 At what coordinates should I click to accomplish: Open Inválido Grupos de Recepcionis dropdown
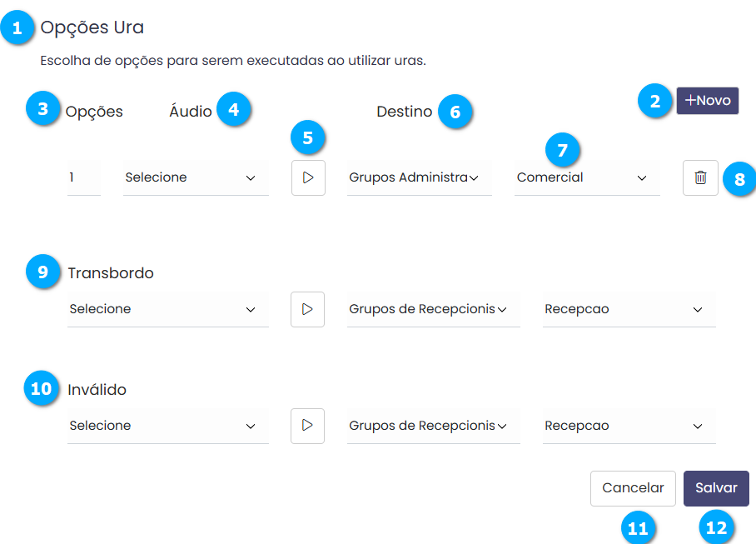pyautogui.click(x=433, y=426)
